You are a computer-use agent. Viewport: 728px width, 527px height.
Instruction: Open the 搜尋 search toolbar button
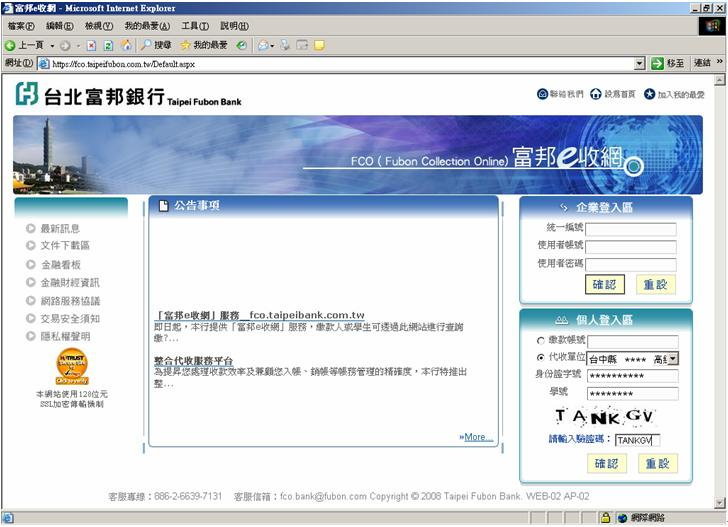155,45
